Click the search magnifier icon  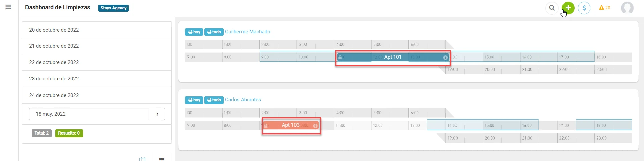pyautogui.click(x=552, y=8)
